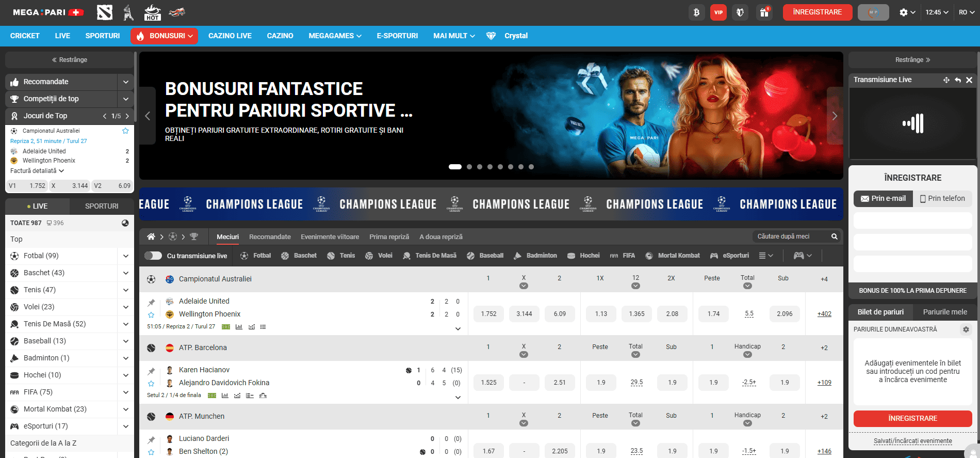Open the Dota 2 esports icon
This screenshot has width=980, height=458.
(105, 12)
